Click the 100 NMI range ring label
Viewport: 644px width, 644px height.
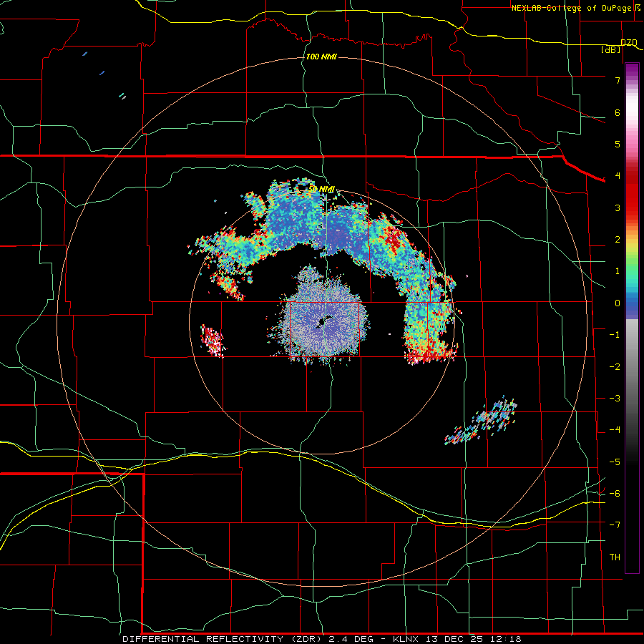(x=321, y=57)
